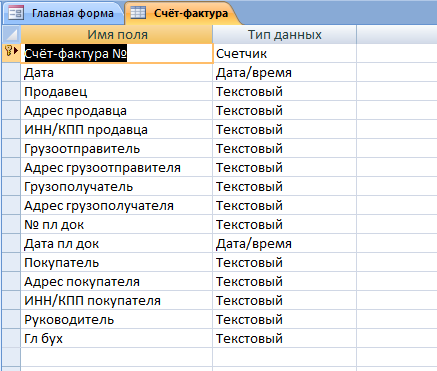Open Дата/время type cell of Дата row
This screenshot has height=371, width=437.
[x=284, y=72]
